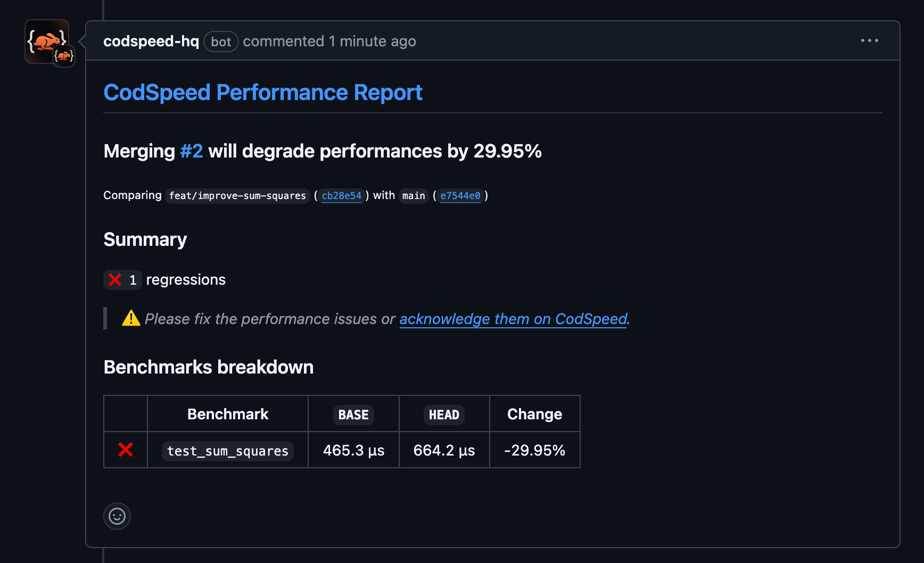
Task: Click the warning triangle icon before the notice
Action: [x=130, y=318]
